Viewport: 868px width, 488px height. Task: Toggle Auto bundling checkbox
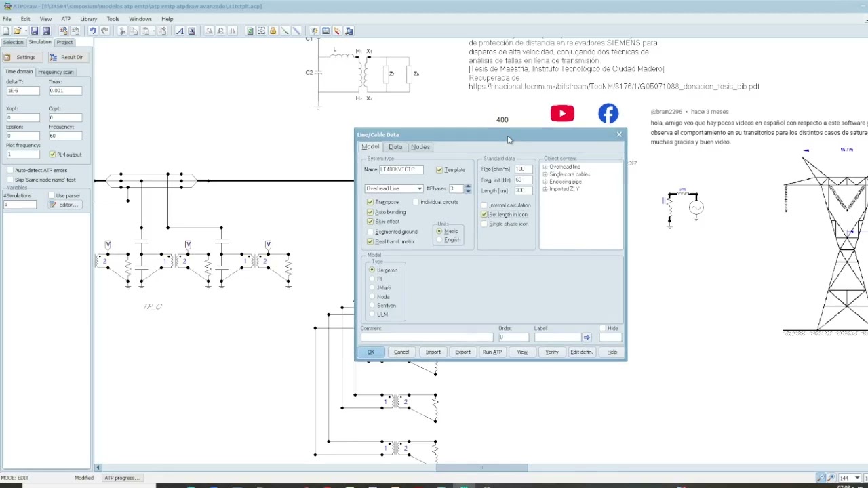click(370, 212)
